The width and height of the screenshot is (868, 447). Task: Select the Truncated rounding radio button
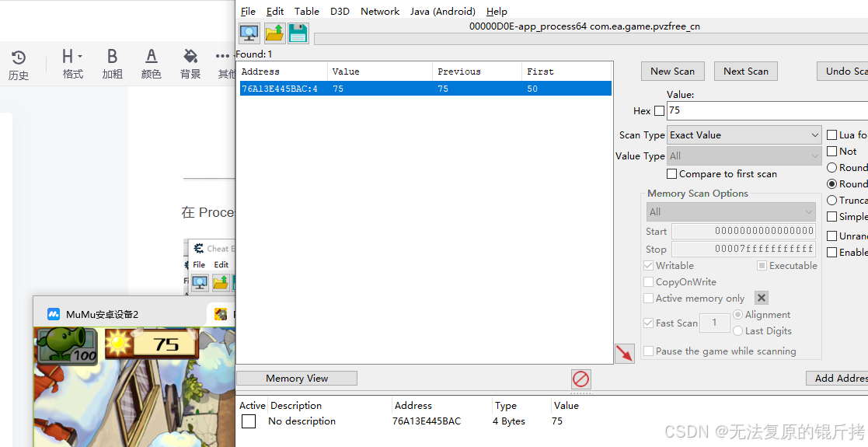pos(831,200)
